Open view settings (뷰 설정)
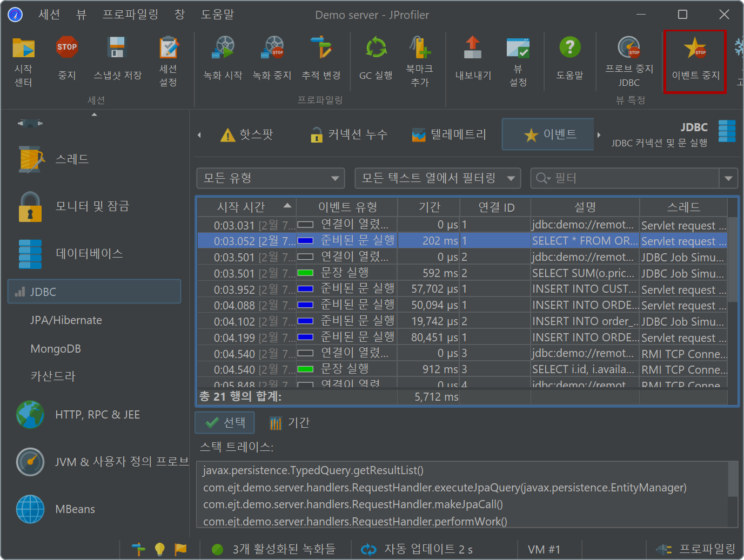This screenshot has width=744, height=560. pos(518,62)
